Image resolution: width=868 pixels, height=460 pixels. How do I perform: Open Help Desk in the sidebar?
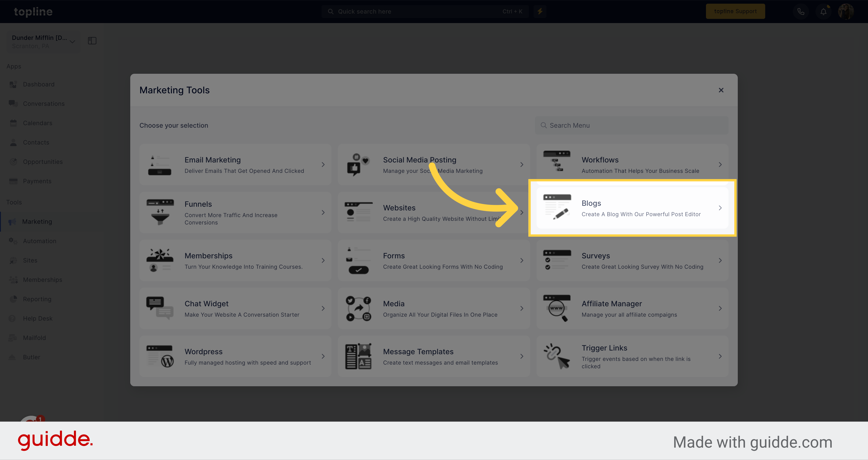click(x=37, y=318)
